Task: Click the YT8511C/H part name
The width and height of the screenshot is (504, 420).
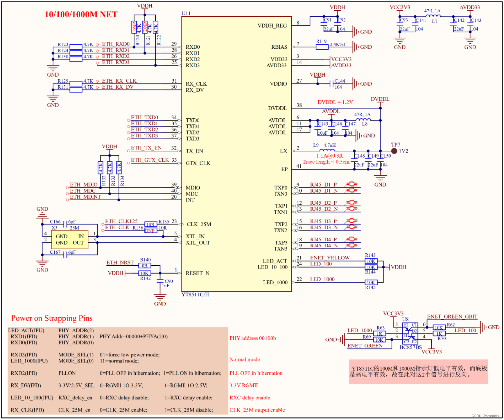Action: [x=195, y=295]
